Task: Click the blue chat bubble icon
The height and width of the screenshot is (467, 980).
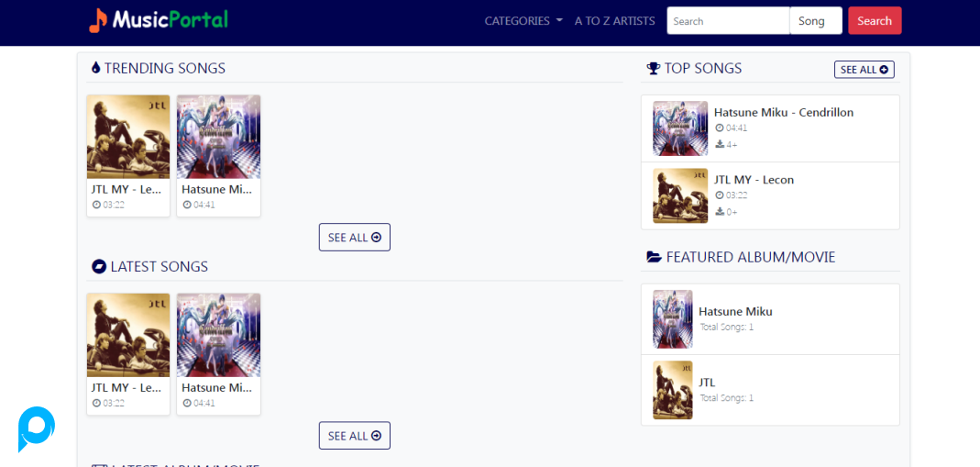Action: (x=36, y=428)
